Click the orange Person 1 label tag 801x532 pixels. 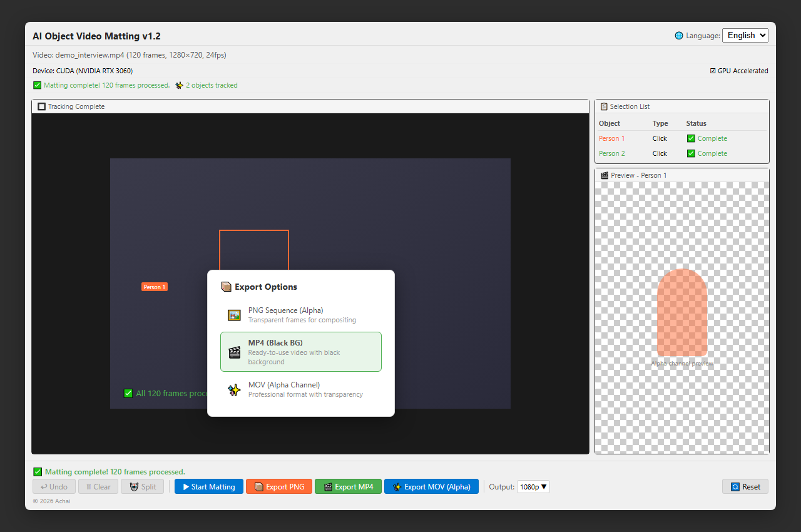click(155, 287)
